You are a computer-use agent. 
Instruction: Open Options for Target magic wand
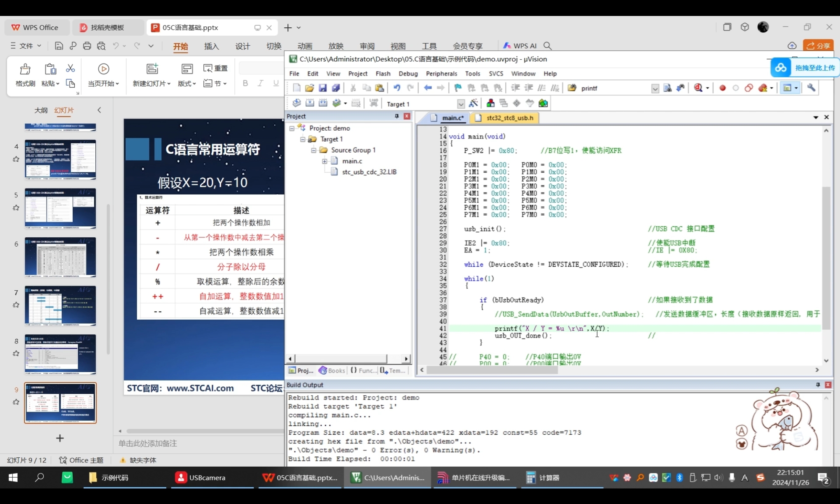click(473, 103)
